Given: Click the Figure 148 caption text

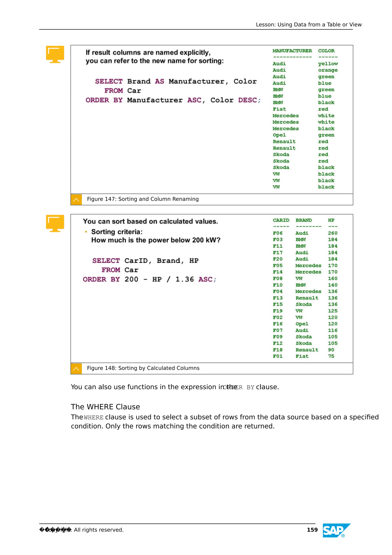Looking at the screenshot, I should pyautogui.click(x=143, y=368).
